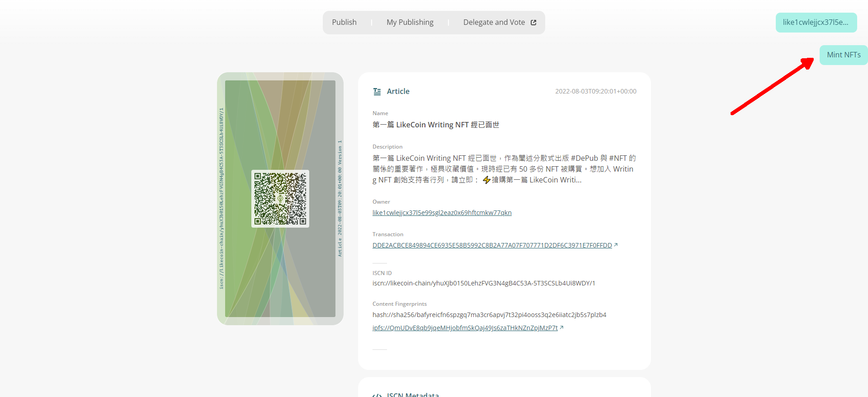Screen dimensions: 868x397
Task: Click the QR code on the ISCN card
Action: (280, 199)
